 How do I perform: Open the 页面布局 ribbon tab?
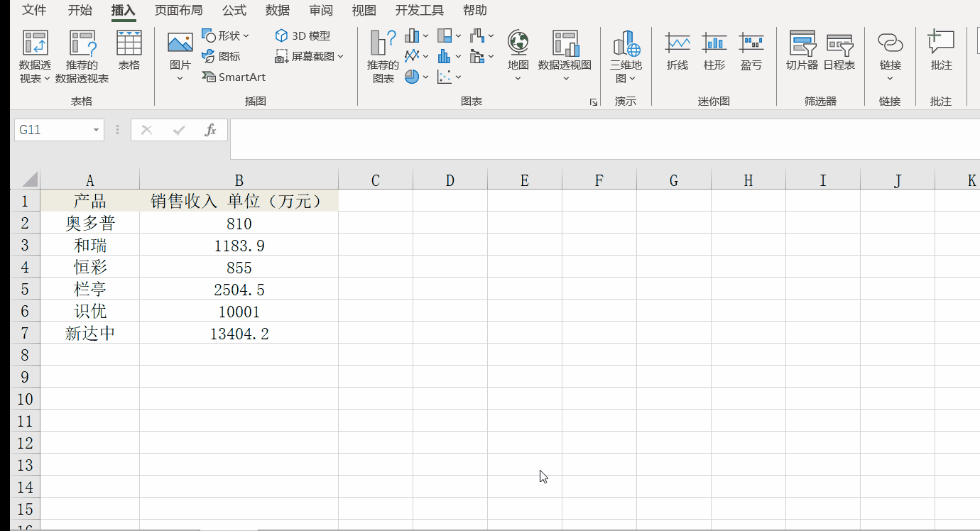coord(178,10)
